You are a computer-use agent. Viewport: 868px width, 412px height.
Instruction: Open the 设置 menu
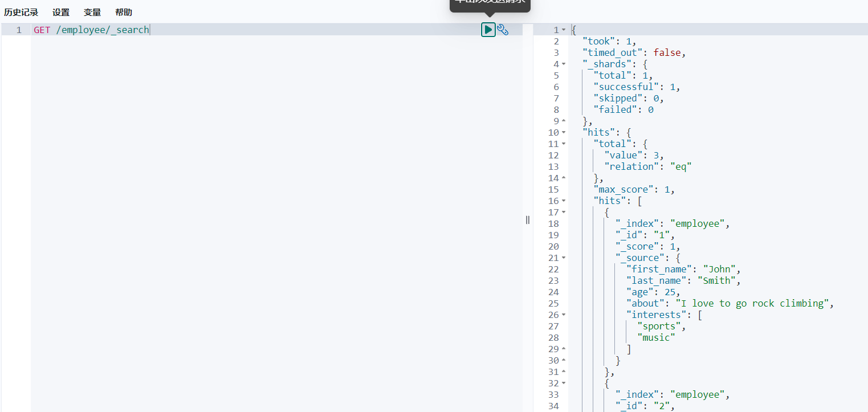61,13
